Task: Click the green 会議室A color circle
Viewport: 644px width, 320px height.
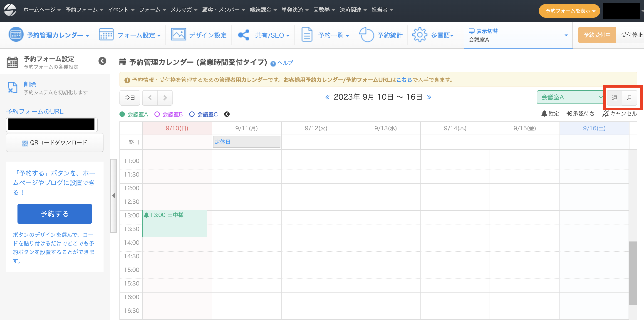Action: (x=122, y=114)
